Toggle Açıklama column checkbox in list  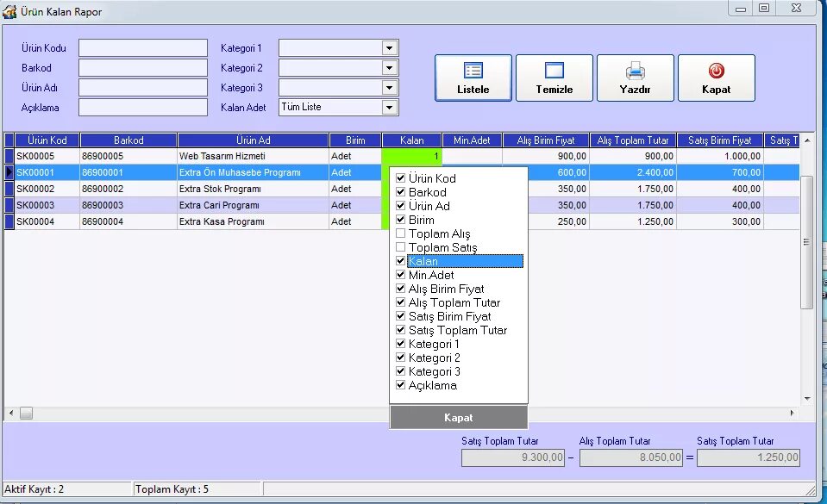400,385
